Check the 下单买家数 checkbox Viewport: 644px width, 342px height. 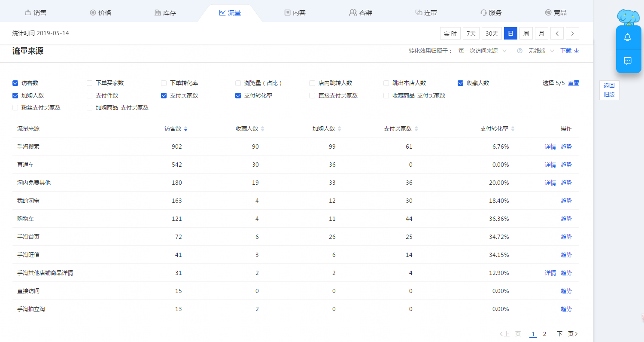click(89, 83)
